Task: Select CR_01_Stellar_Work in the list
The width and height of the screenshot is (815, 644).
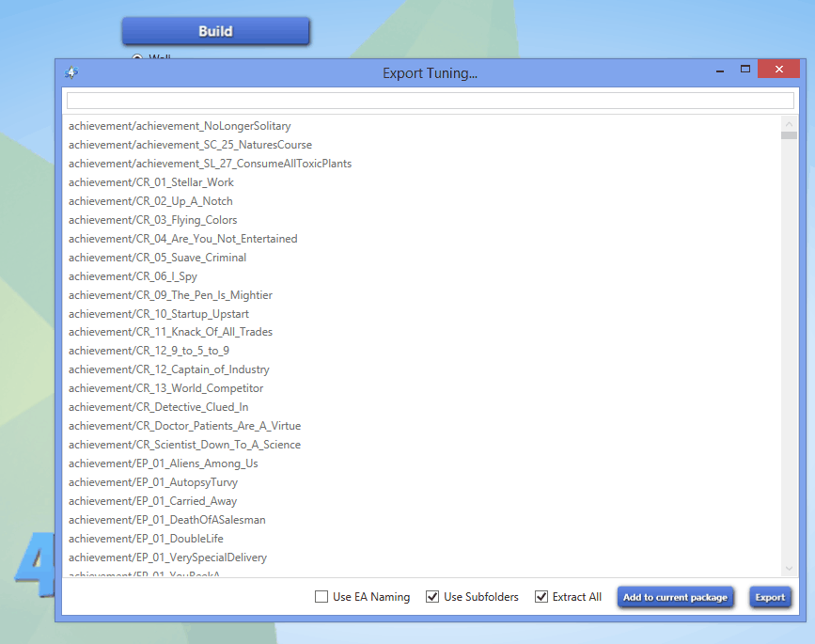Action: tap(151, 182)
